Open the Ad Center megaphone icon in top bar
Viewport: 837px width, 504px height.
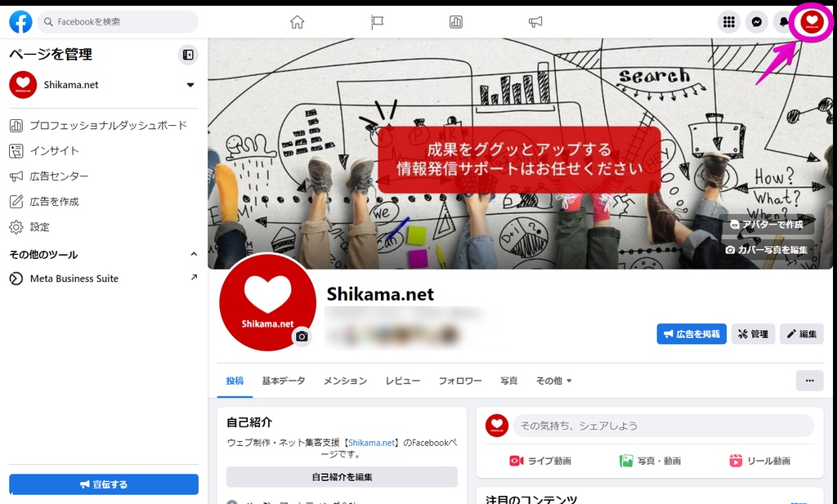[x=535, y=22]
